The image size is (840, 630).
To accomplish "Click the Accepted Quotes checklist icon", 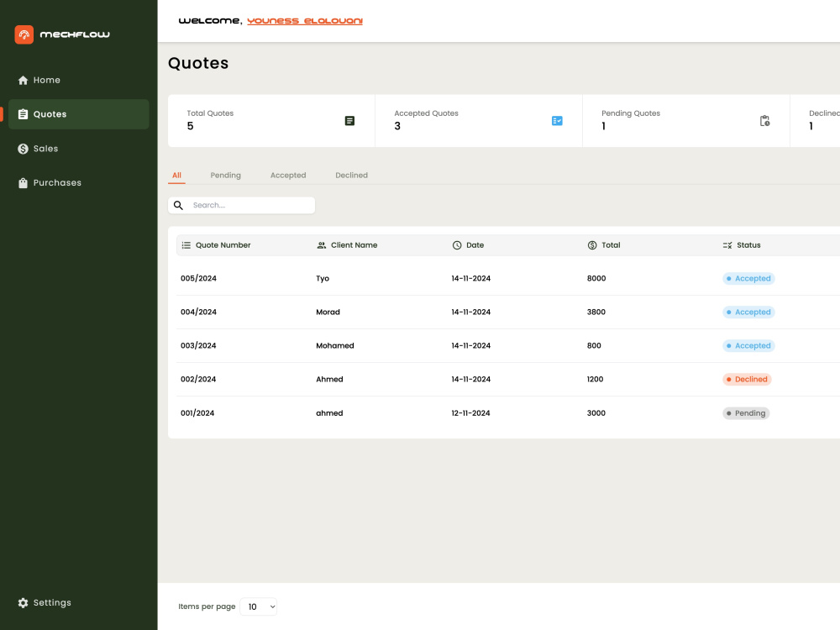I will point(557,121).
